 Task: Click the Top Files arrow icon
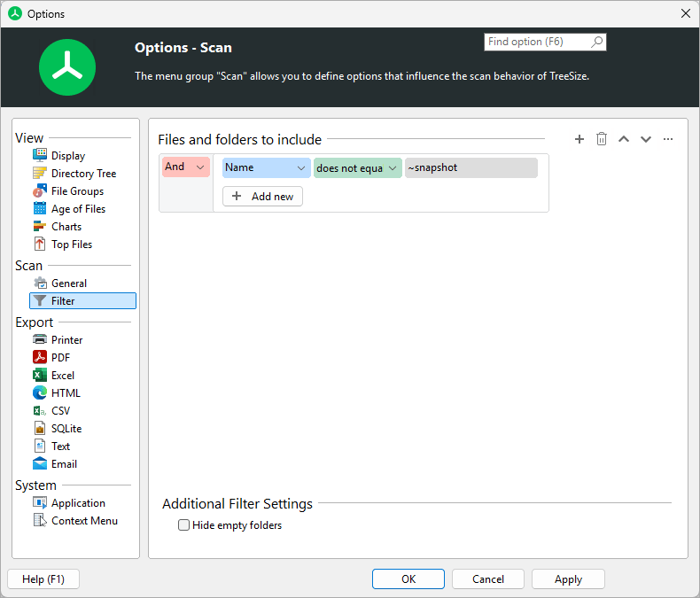[40, 245]
